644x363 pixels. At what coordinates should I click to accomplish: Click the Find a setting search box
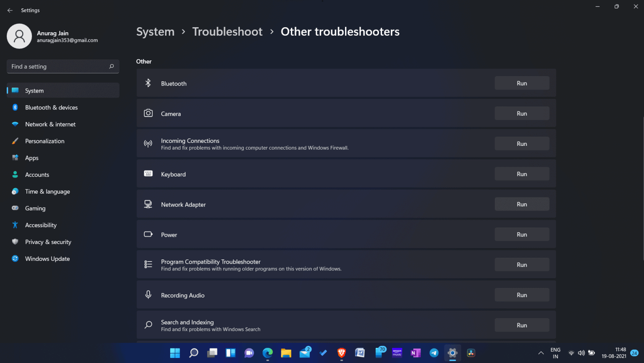click(59, 66)
